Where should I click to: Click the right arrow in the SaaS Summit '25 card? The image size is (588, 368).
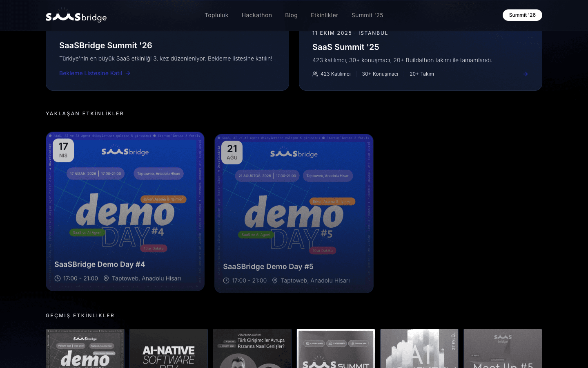tap(526, 74)
